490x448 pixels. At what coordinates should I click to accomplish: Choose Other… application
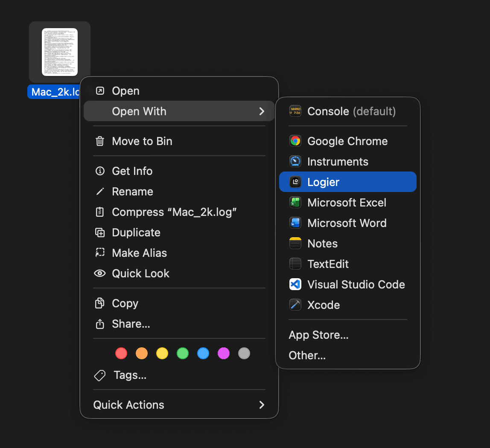click(348, 355)
